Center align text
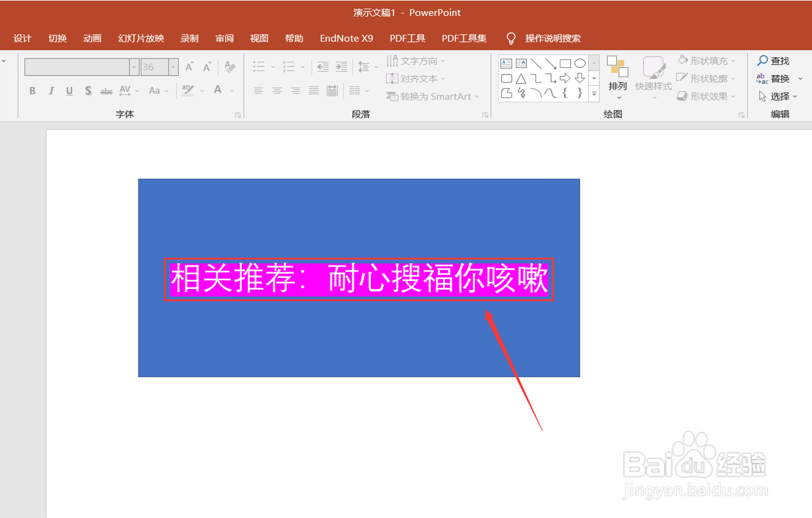Viewport: 812px width, 518px height. tap(278, 91)
